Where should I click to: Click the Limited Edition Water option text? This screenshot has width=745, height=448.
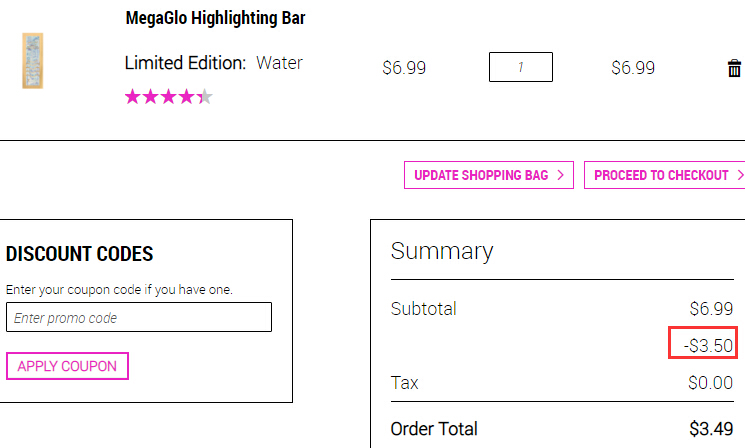click(213, 63)
